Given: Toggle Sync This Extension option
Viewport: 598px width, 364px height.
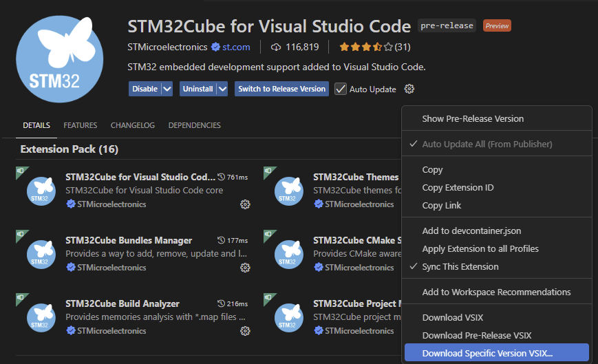Looking at the screenshot, I should point(460,266).
